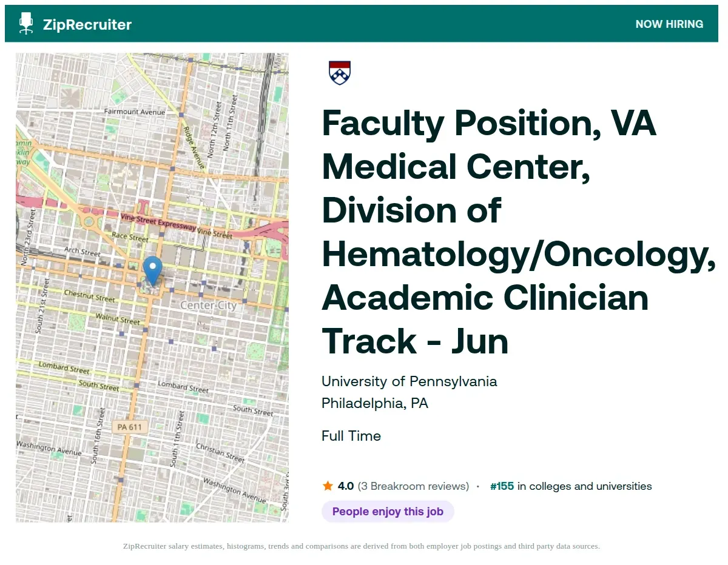This screenshot has height=565, width=728.
Task: Click the Vine Street Expressway map label
Action: 160,223
